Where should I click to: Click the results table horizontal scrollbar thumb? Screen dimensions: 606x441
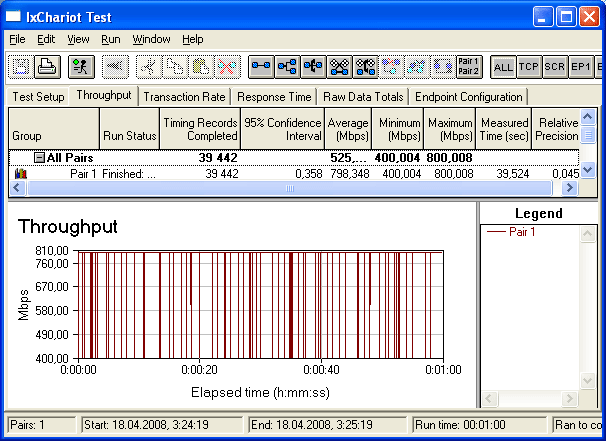[289, 188]
